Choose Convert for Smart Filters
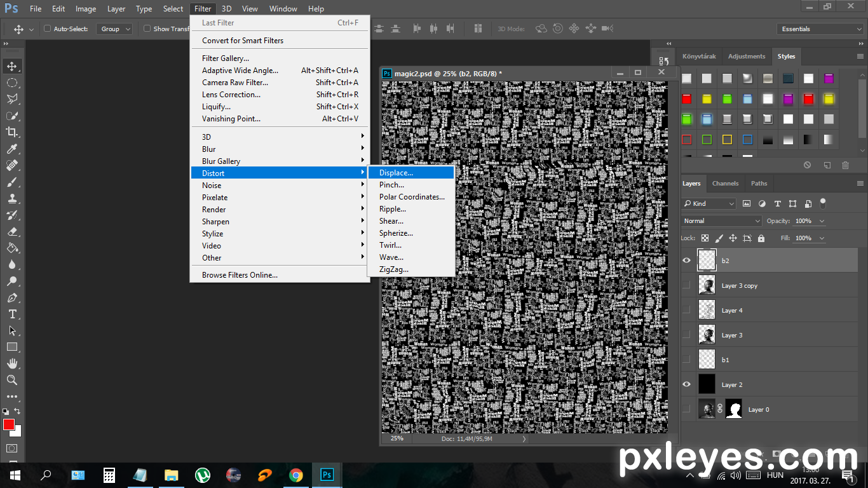 coord(280,40)
